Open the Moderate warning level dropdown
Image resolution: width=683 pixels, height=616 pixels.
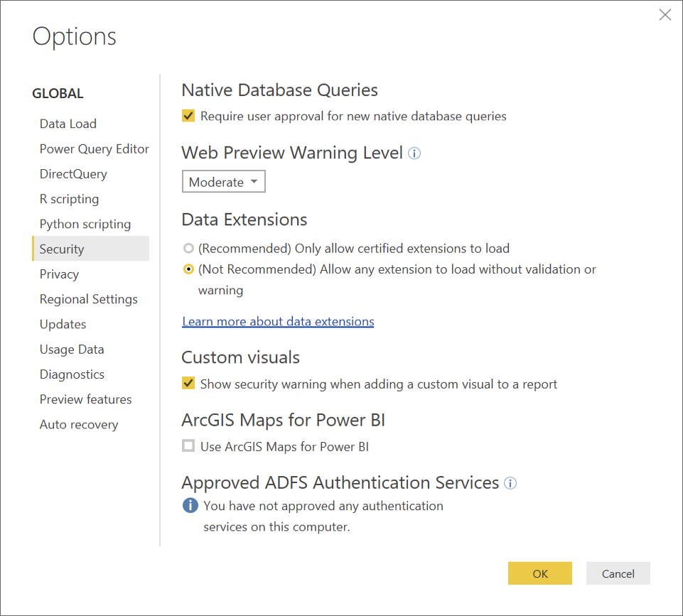point(223,182)
